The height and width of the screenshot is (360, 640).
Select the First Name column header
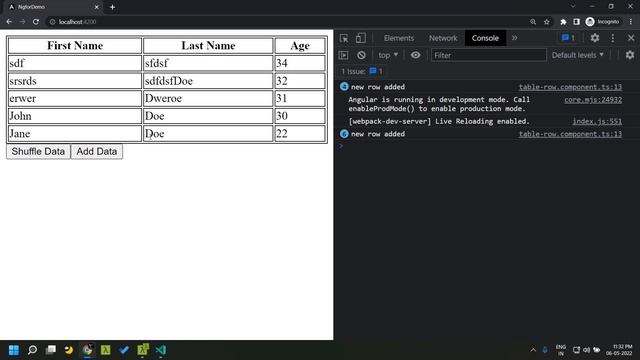coord(75,46)
